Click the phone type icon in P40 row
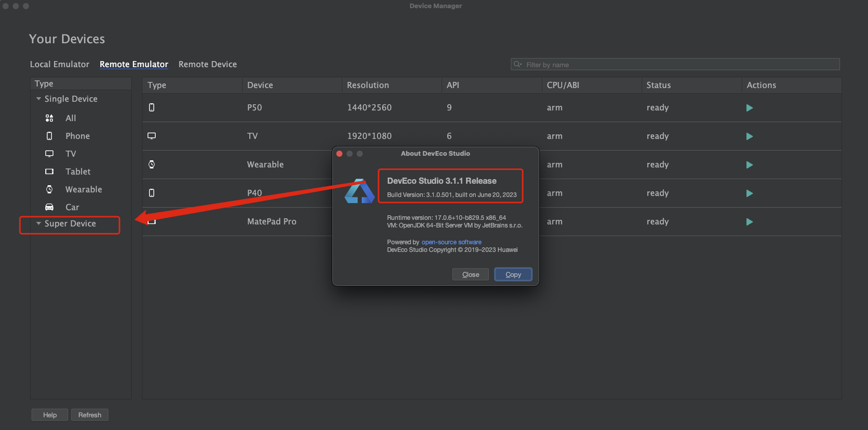This screenshot has width=868, height=430. click(x=152, y=193)
